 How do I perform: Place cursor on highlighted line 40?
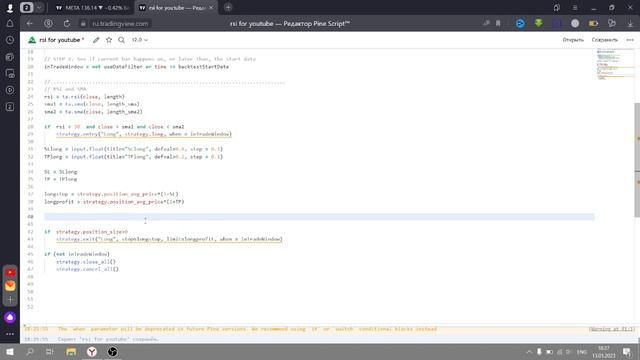coord(319,217)
